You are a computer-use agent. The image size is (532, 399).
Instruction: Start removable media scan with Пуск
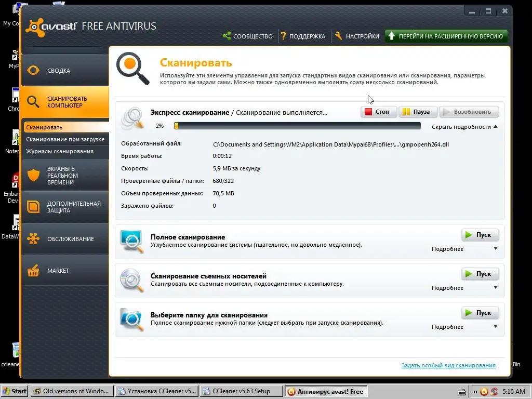tap(480, 274)
